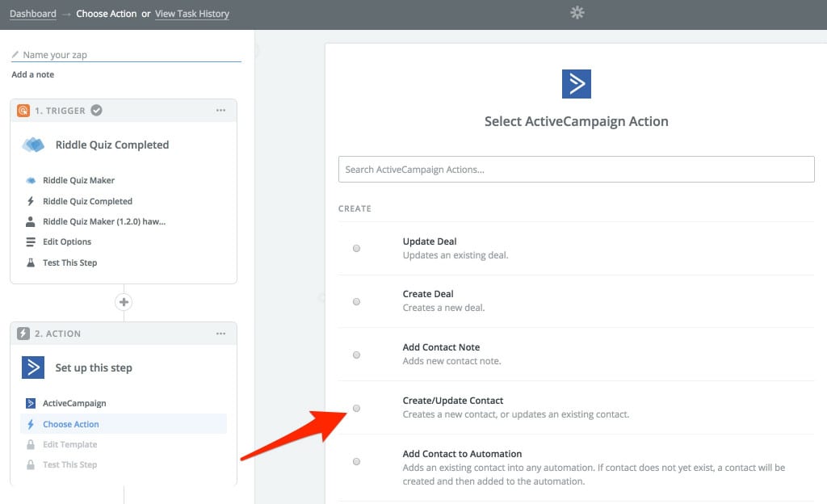Click the Select ActiveCampaign Action heading

click(577, 121)
